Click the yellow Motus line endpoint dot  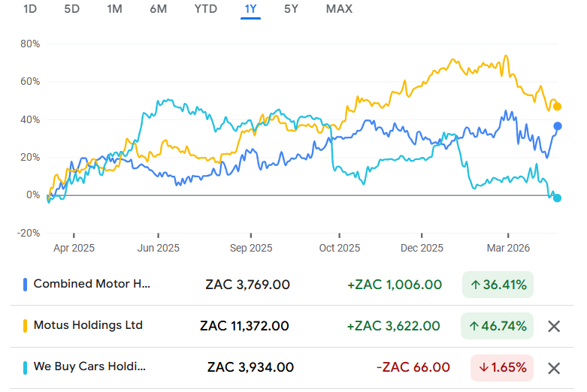click(557, 106)
